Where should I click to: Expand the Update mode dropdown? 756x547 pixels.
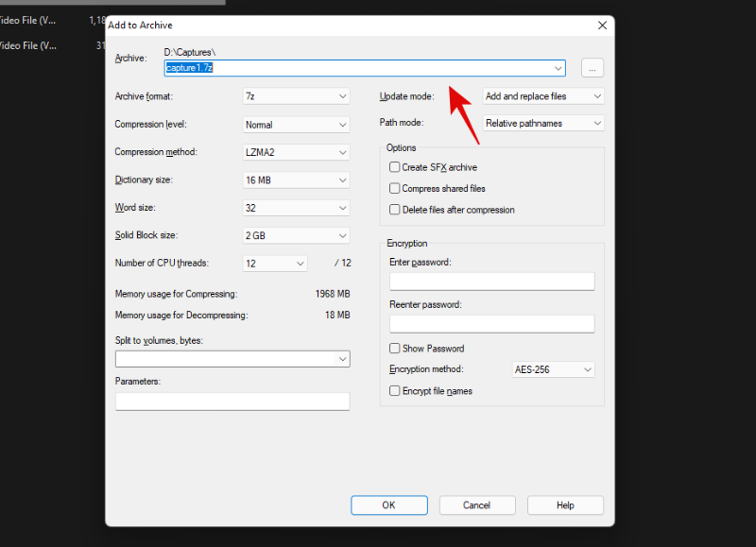coord(542,96)
